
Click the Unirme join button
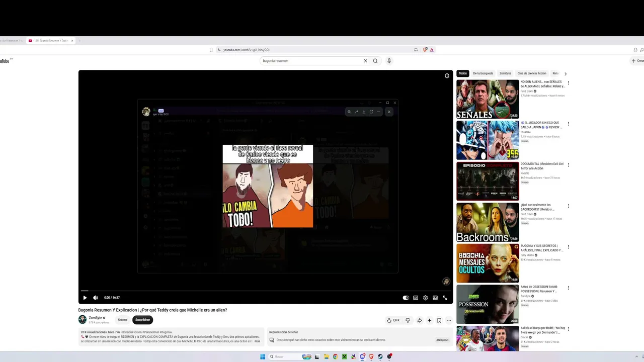pyautogui.click(x=123, y=320)
